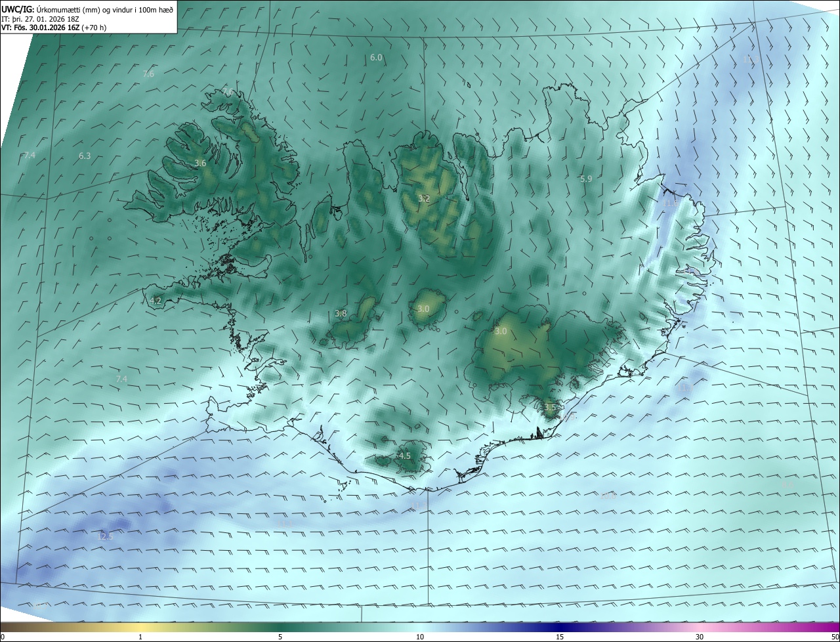840x642 pixels.
Task: Click the '3.6' value on the Westfjords
Action: (201, 163)
